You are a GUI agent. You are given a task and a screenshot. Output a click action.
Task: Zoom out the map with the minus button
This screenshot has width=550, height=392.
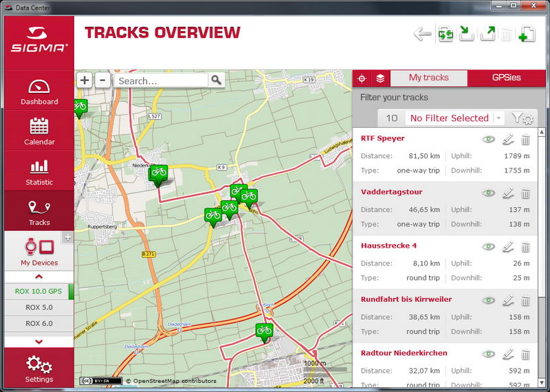(102, 80)
